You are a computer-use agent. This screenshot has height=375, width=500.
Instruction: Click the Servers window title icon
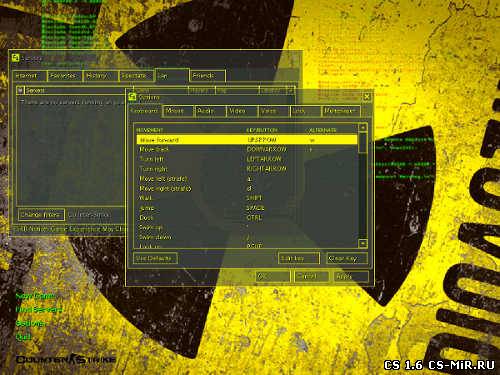click(15, 58)
